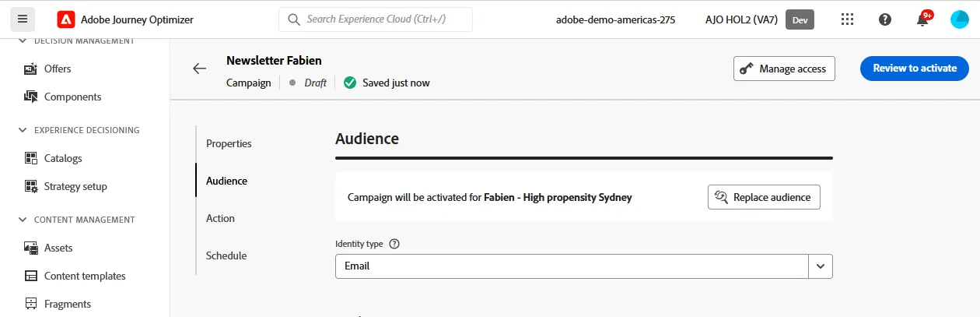Open Catalogs in the sidebar
The width and height of the screenshot is (980, 317).
[63, 158]
